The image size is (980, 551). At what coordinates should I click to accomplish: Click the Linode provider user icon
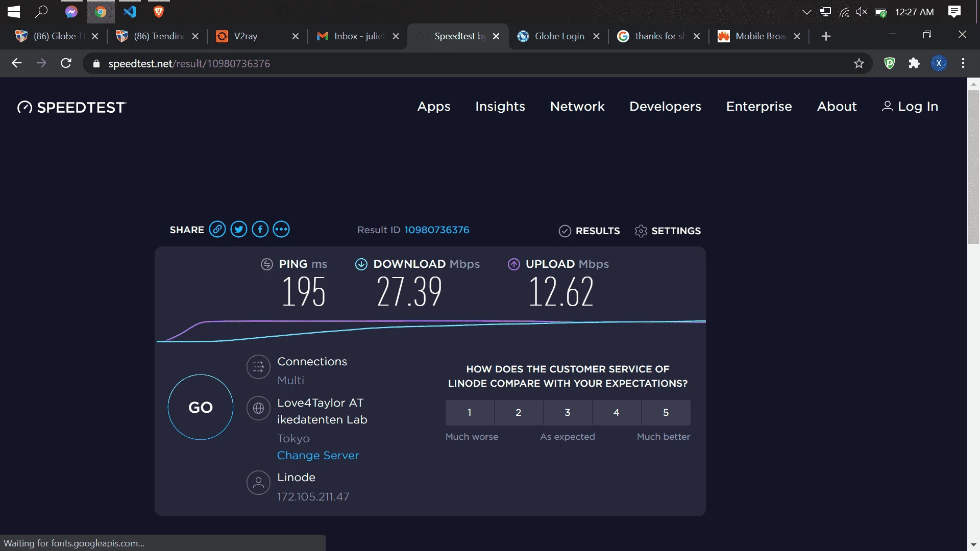tap(259, 483)
